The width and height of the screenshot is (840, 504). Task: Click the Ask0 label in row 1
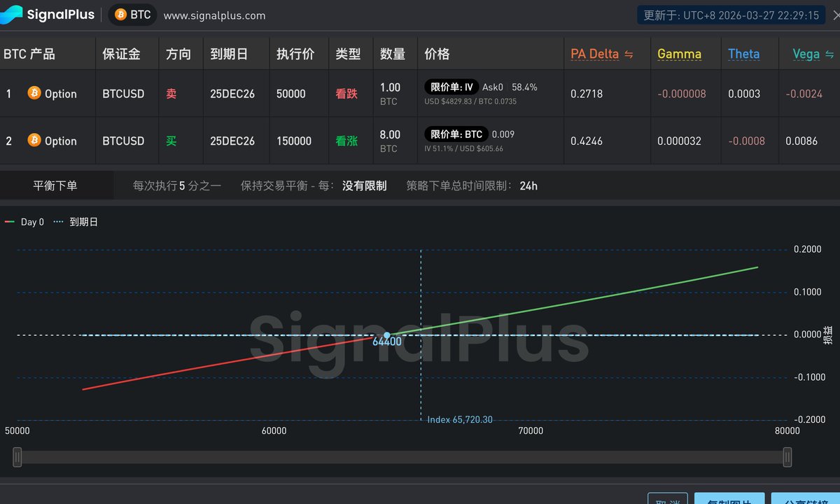click(x=493, y=87)
